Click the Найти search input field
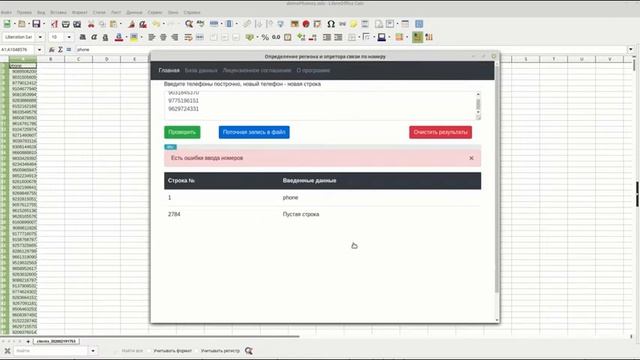This screenshot has height=360, width=640. [x=51, y=351]
